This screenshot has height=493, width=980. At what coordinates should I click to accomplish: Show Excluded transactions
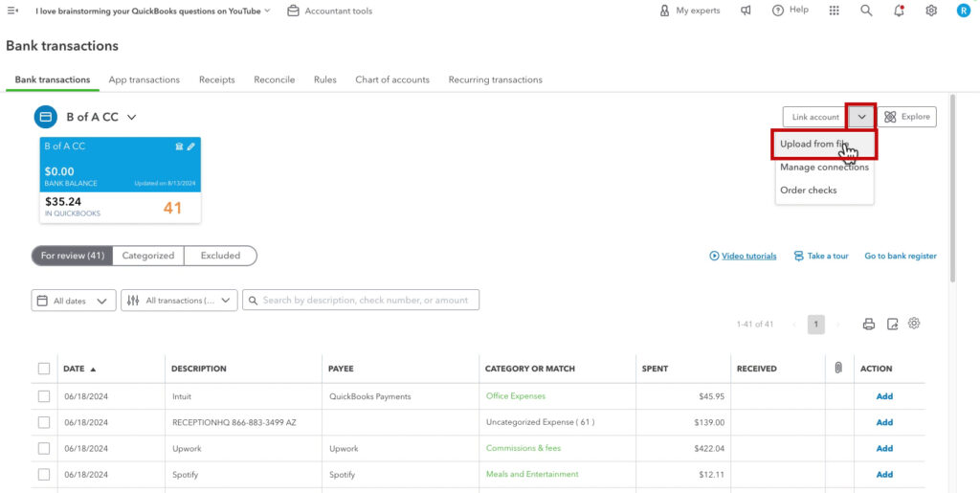pos(221,256)
